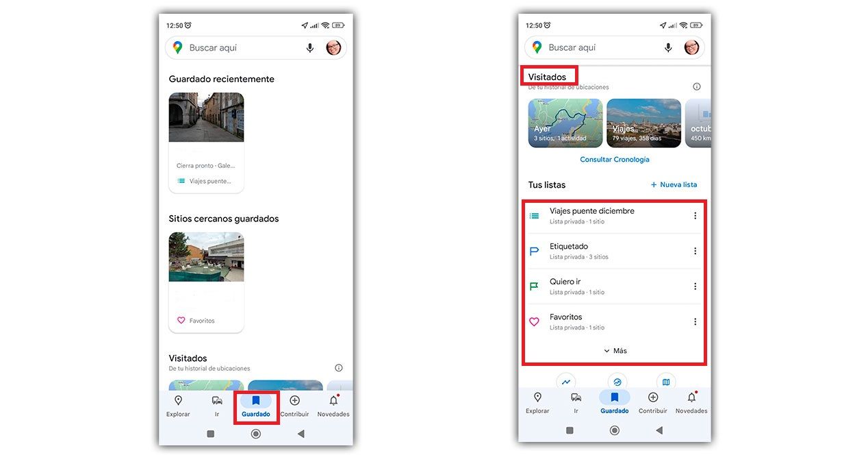Tap the Favoritos heart label on left card
Viewport: 868px width, 455px height.
[x=196, y=321]
